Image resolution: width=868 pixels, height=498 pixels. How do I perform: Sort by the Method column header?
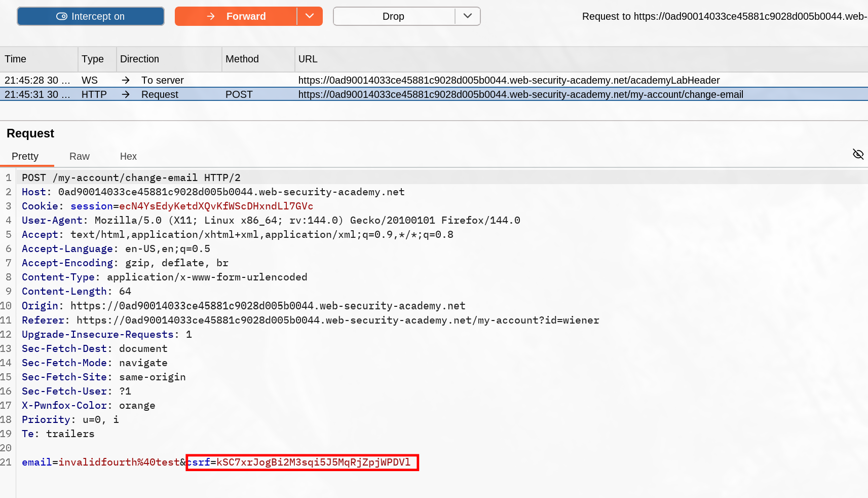pos(242,59)
